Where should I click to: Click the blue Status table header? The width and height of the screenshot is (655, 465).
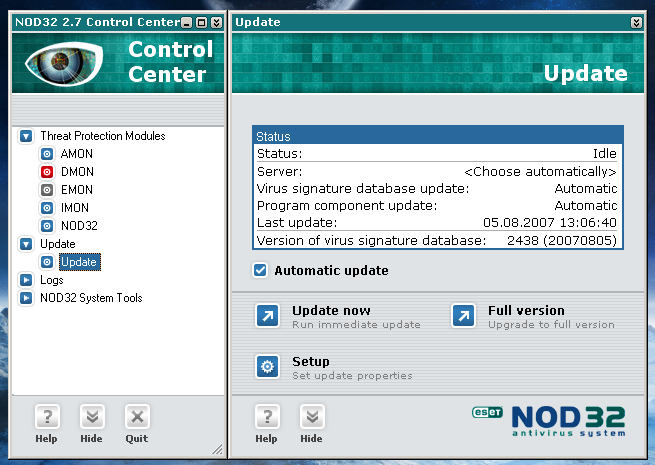(438, 136)
